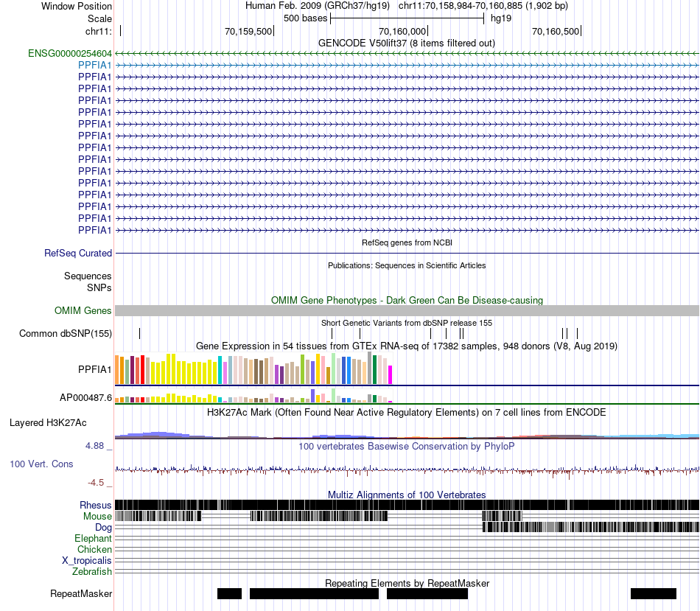The height and width of the screenshot is (611, 700).
Task: Click the SNPs track label
Action: (99, 287)
